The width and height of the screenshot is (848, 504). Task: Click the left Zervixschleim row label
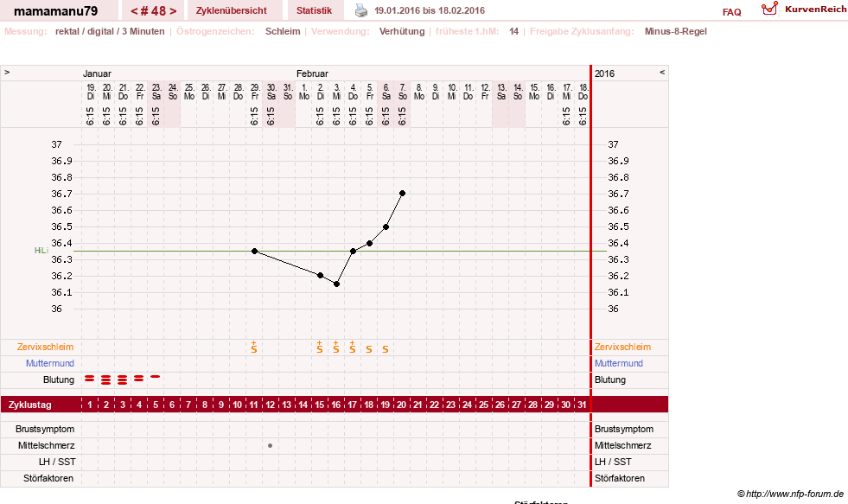pos(46,347)
